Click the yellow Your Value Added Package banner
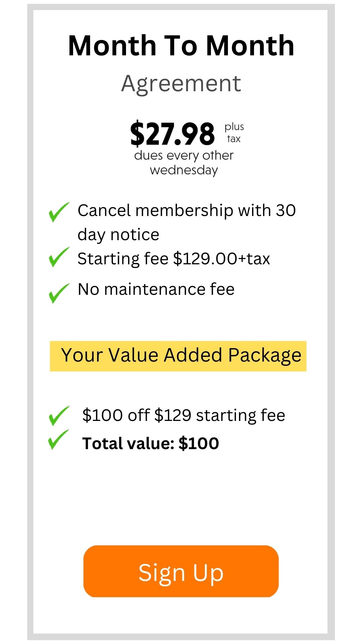Viewport: 362px width, 644px height. (178, 356)
